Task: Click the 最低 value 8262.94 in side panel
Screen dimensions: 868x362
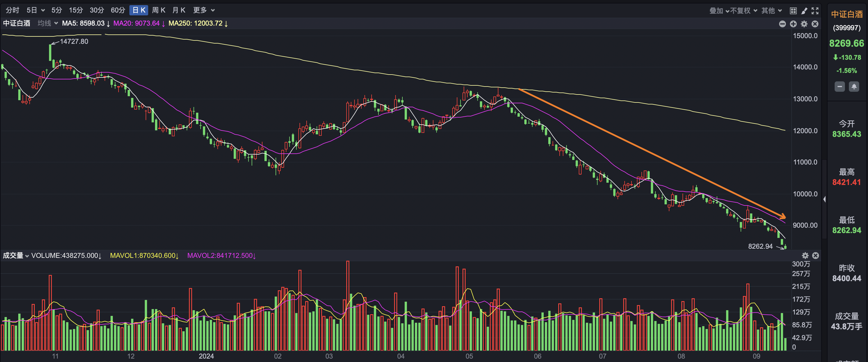Action: pyautogui.click(x=847, y=231)
